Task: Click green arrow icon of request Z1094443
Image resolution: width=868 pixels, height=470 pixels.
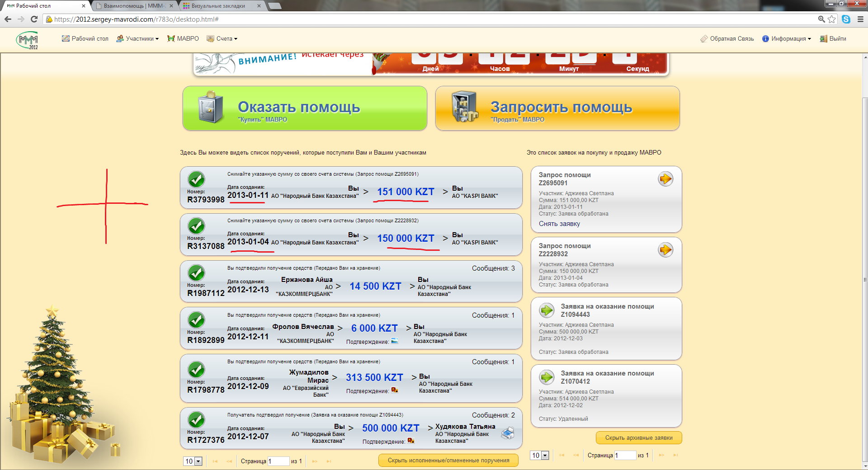Action: (x=547, y=310)
